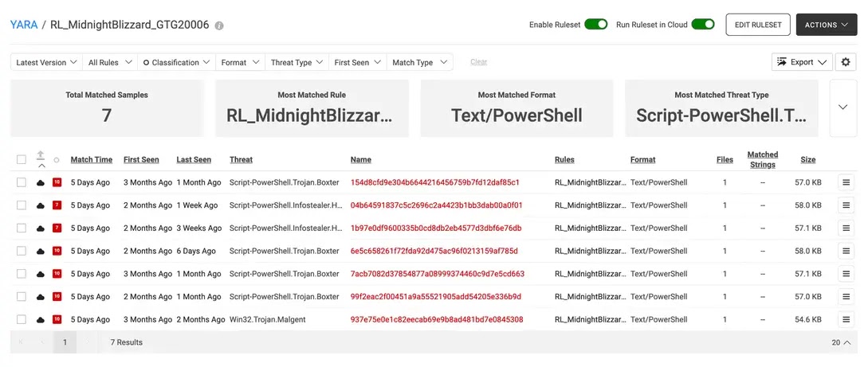Screen dimensions: 868x367
Task: Click risk badge 10 in 99f2eac2f00451a9 row
Action: 57,297
